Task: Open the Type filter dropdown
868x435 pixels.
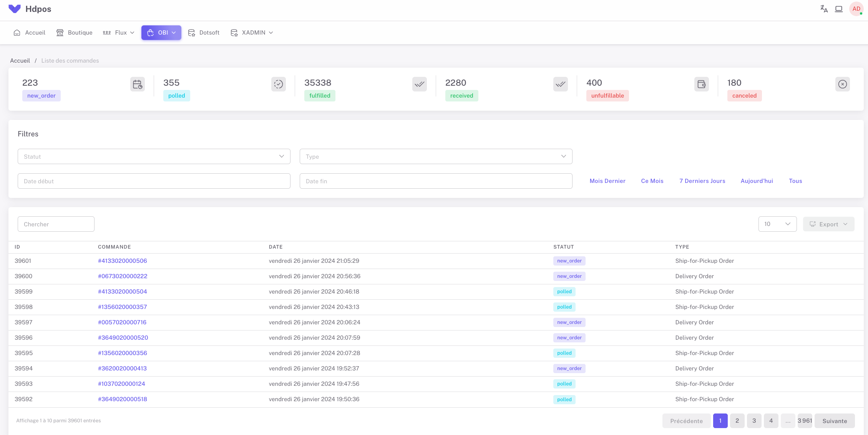Action: click(436, 156)
